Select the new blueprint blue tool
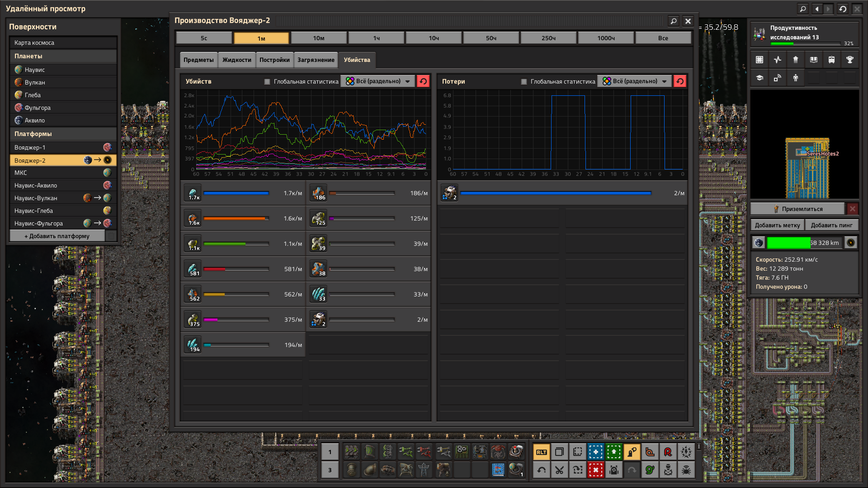This screenshot has height=488, width=868. coord(596,452)
